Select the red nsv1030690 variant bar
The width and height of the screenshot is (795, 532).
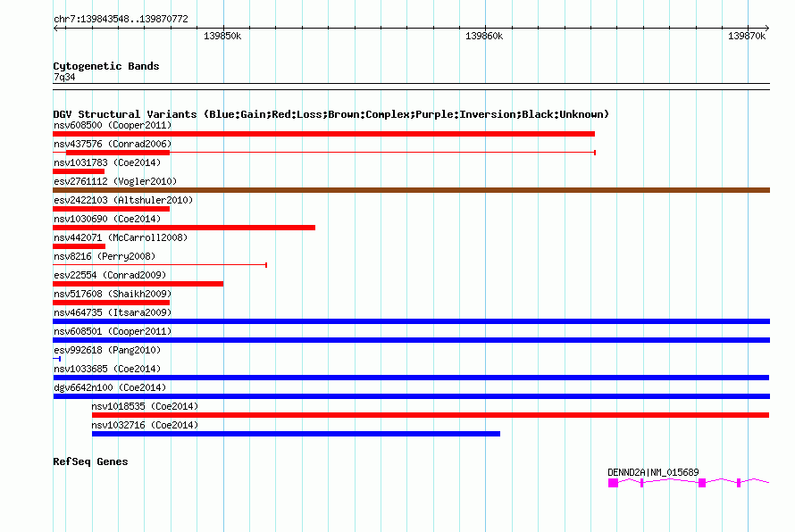coord(184,228)
